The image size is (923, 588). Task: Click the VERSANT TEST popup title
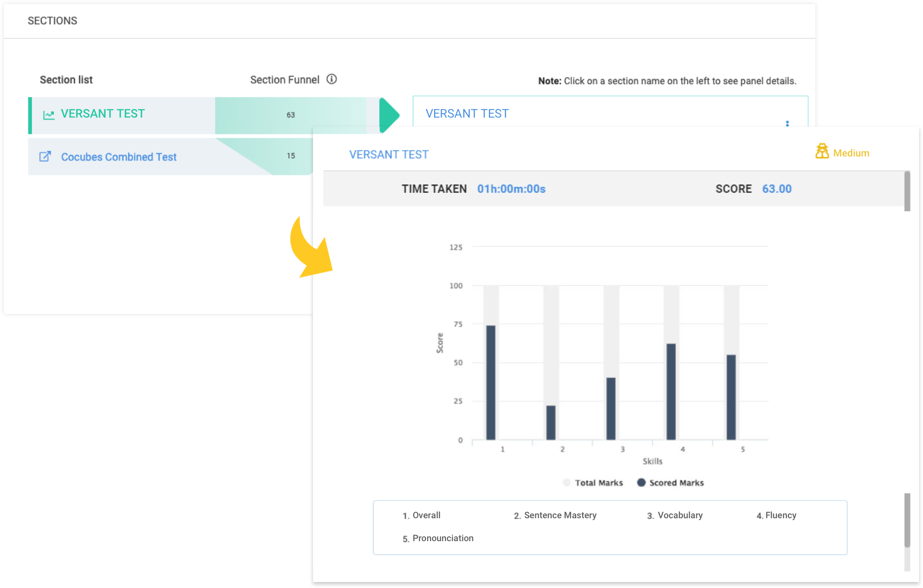click(389, 154)
